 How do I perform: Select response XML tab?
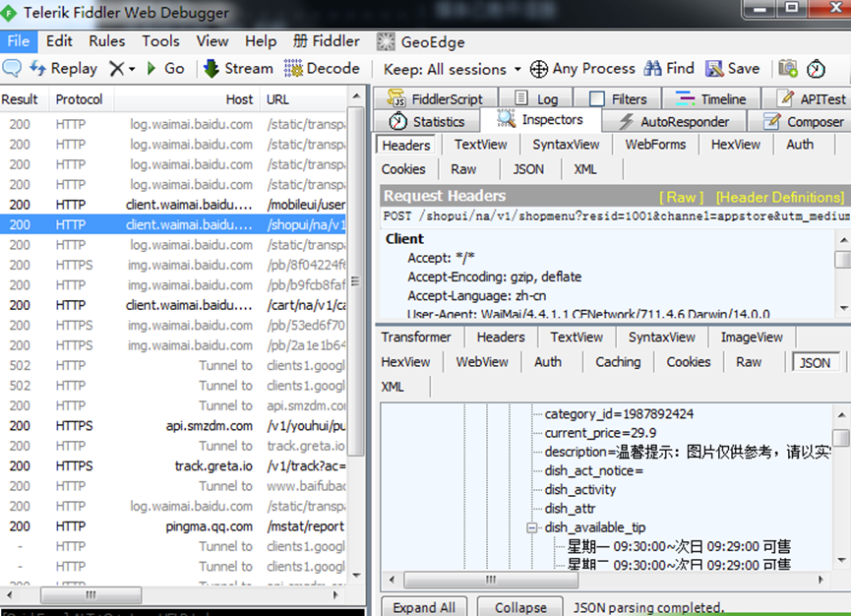tap(393, 387)
